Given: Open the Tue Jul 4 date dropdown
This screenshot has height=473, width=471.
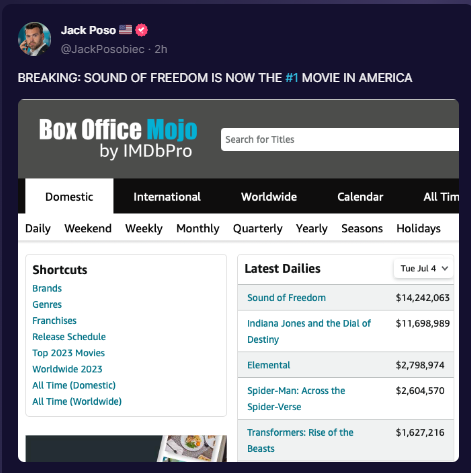Looking at the screenshot, I should [423, 268].
